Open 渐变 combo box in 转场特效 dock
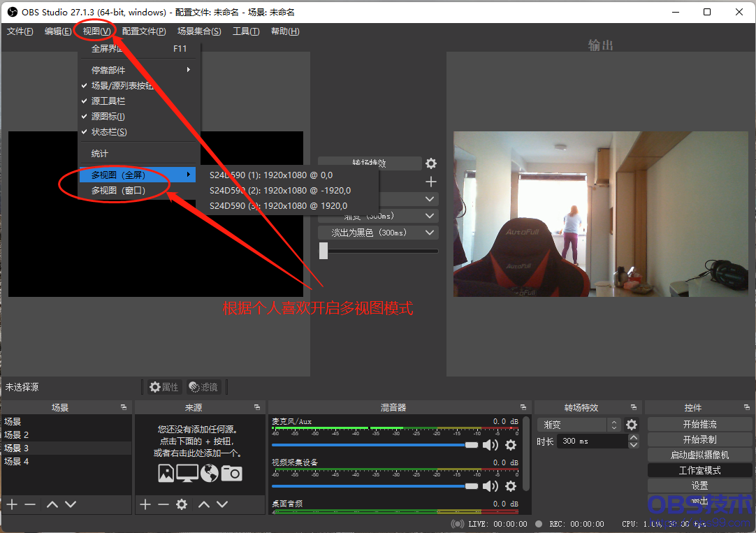The width and height of the screenshot is (756, 533). tap(579, 425)
